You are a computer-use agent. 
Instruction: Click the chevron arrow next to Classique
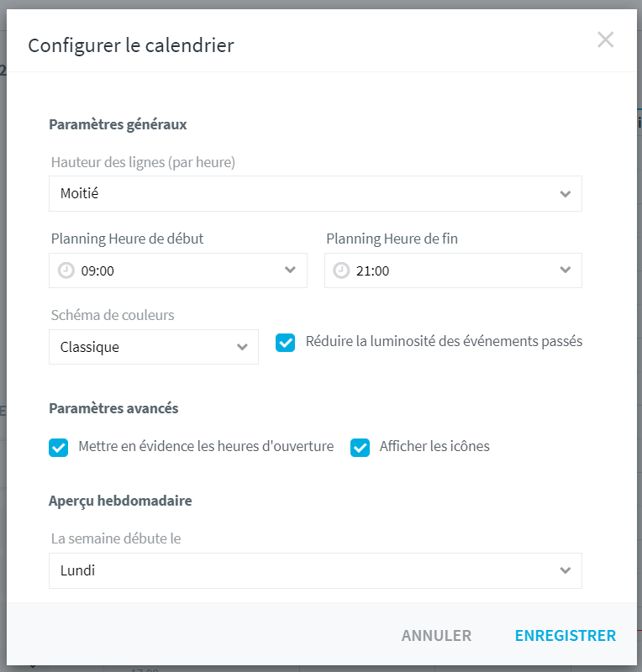tap(242, 347)
